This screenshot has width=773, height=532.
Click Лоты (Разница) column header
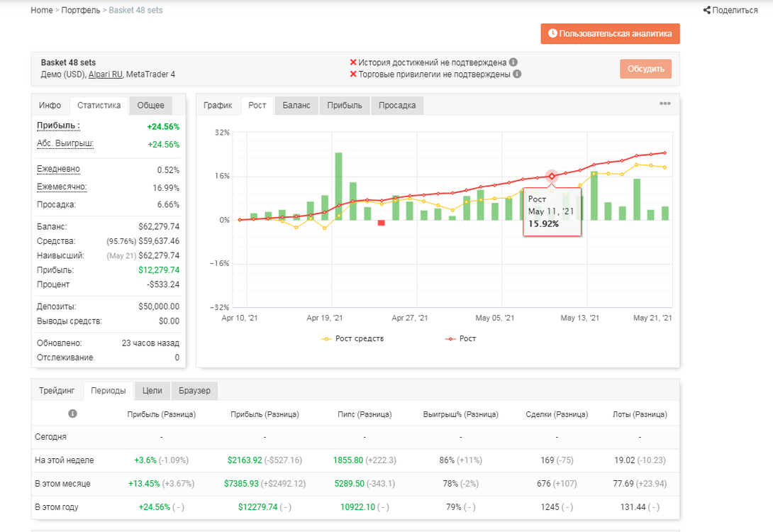(x=640, y=415)
